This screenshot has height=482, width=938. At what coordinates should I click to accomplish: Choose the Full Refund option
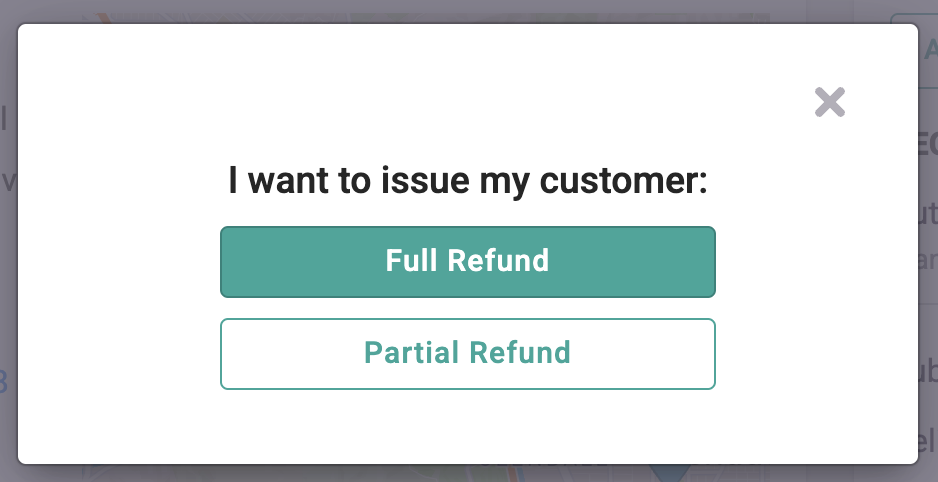(x=467, y=262)
